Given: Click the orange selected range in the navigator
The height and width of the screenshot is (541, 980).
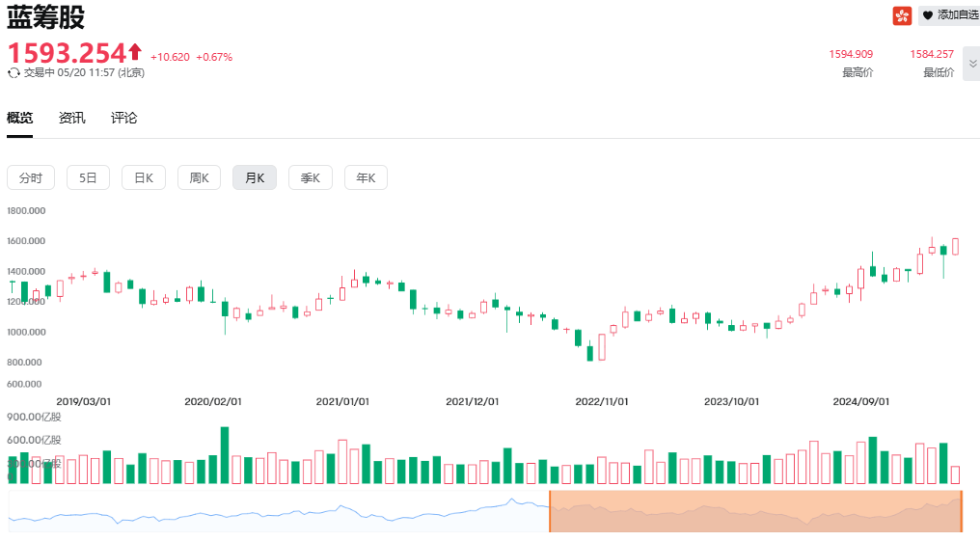Looking at the screenshot, I should point(755,511).
